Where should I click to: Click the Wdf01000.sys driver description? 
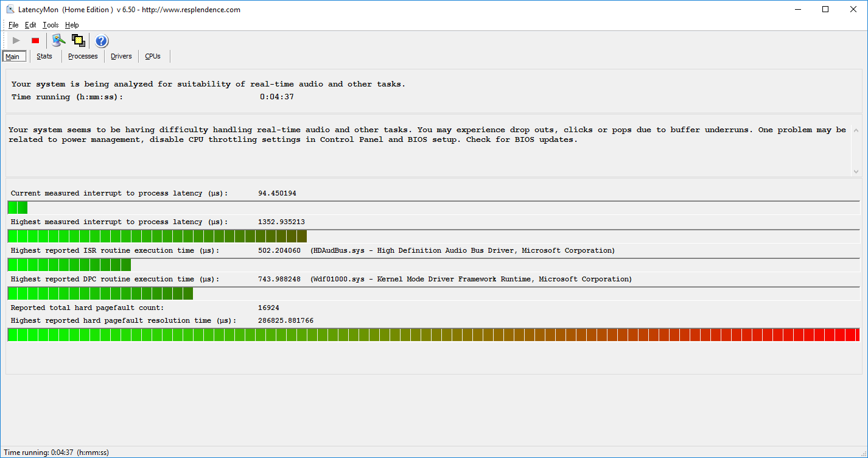(471, 279)
